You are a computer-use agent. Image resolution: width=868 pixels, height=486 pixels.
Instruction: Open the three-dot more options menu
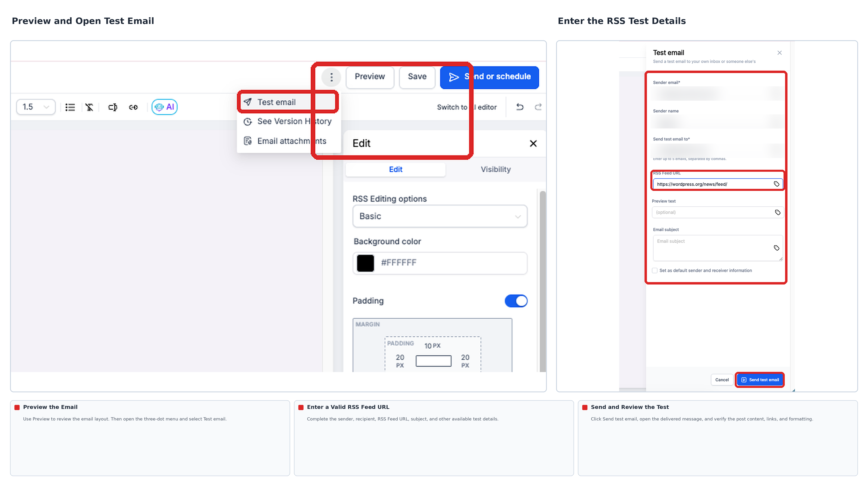331,77
